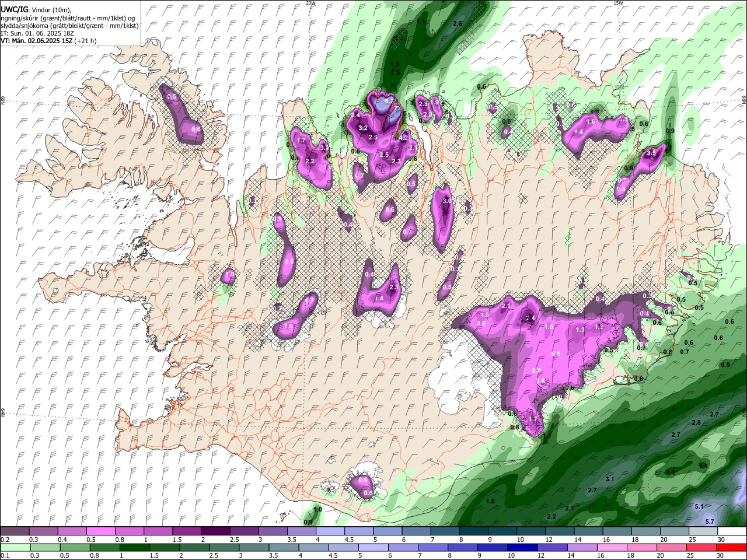
Task: Click the UWC/IG title text
Action: click(x=14, y=9)
